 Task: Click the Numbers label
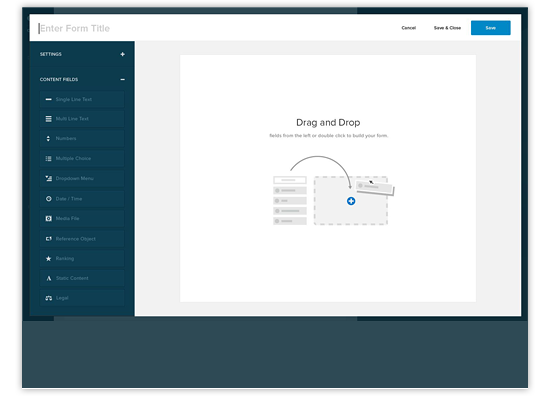click(x=66, y=139)
